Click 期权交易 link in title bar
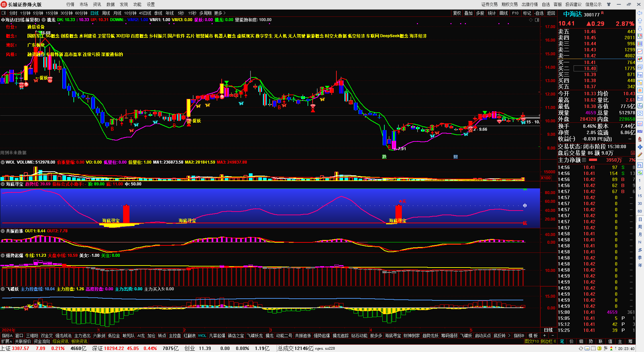 click(509, 4)
